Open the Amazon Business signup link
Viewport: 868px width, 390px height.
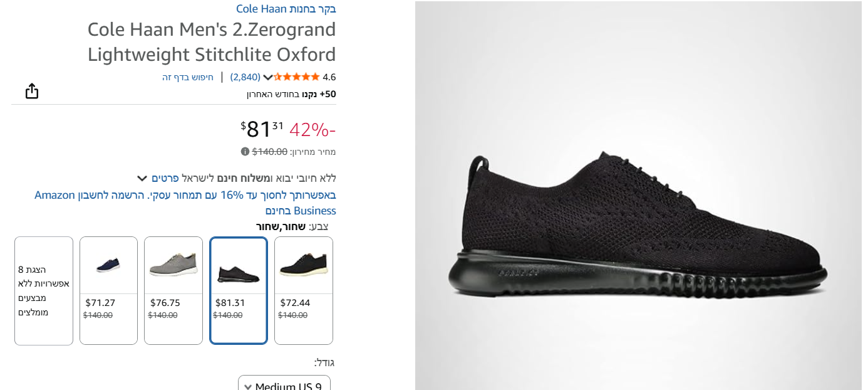(x=185, y=203)
